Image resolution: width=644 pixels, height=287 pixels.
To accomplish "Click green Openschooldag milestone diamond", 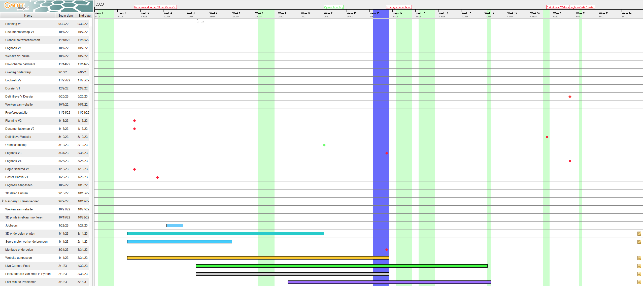I will pos(324,145).
